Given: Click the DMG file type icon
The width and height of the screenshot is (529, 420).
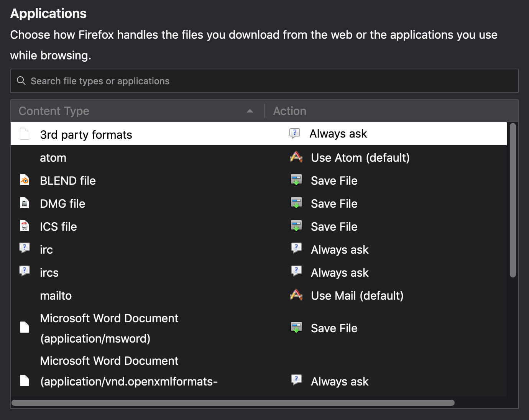Looking at the screenshot, I should pos(25,203).
